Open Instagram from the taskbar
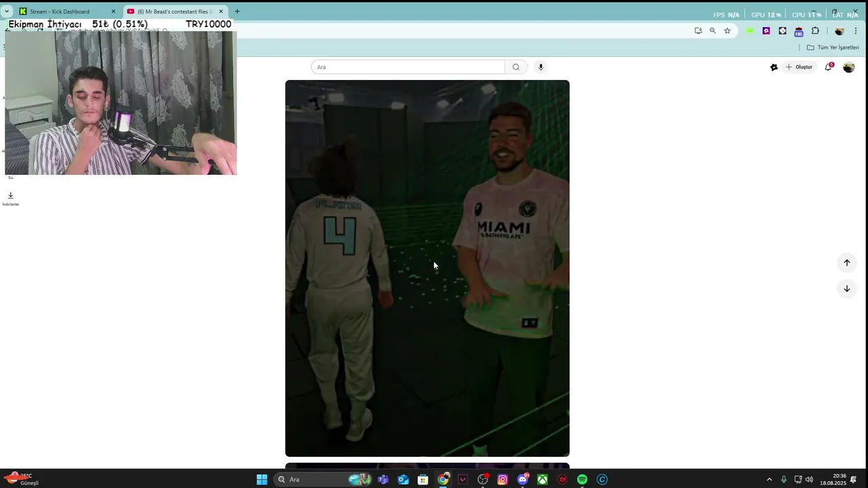The width and height of the screenshot is (868, 488). [x=502, y=480]
